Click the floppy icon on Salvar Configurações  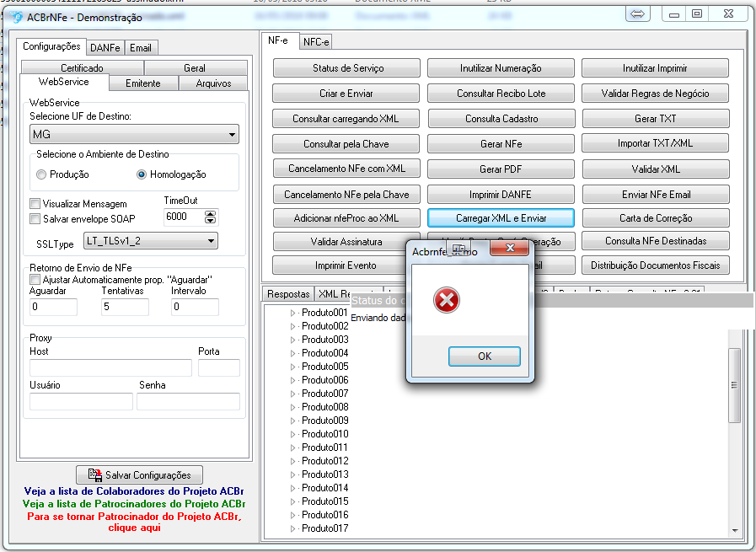click(95, 474)
